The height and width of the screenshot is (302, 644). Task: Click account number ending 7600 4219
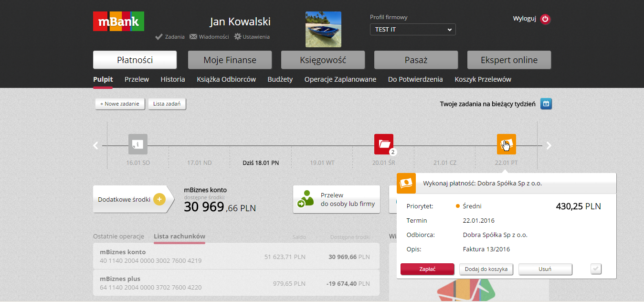pyautogui.click(x=150, y=261)
